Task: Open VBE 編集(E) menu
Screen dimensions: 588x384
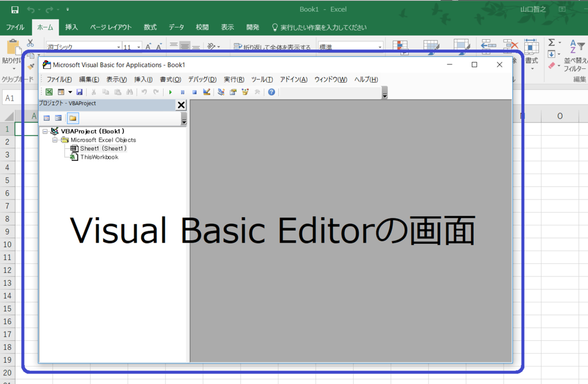Action: [89, 79]
